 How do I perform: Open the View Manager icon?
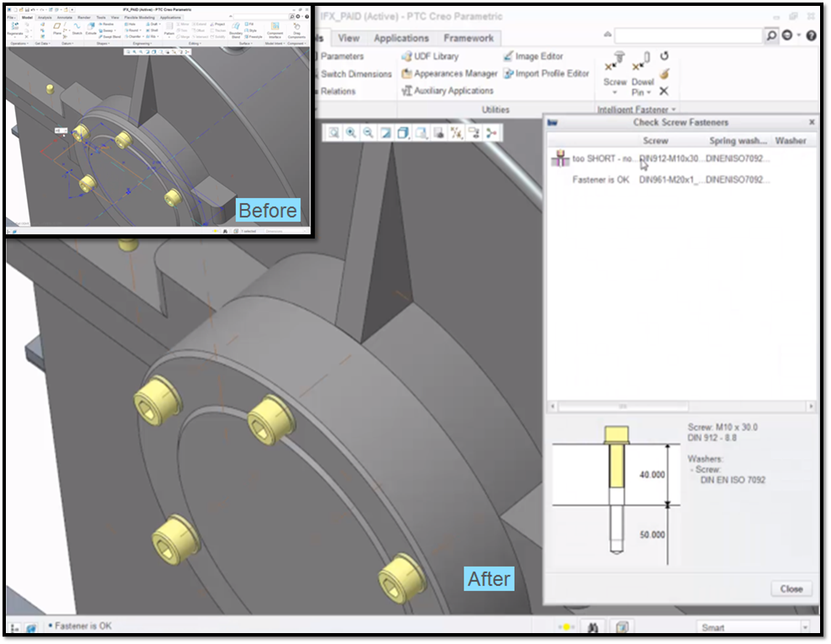(438, 133)
